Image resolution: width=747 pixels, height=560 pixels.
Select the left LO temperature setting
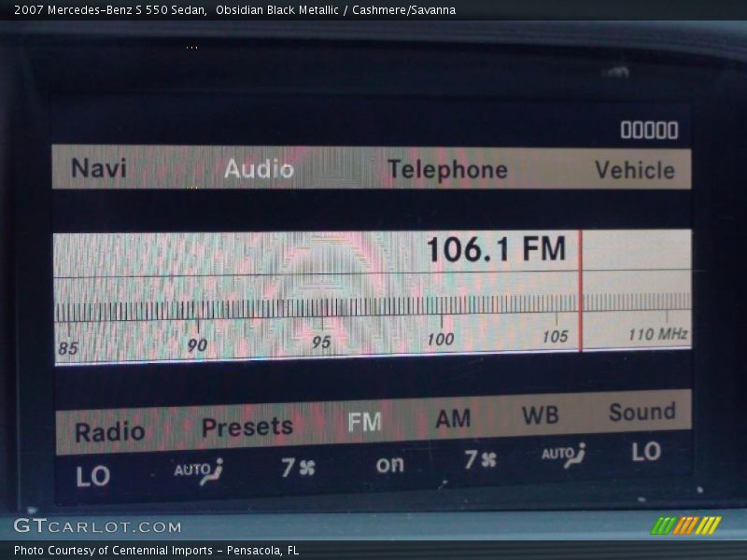[92, 476]
